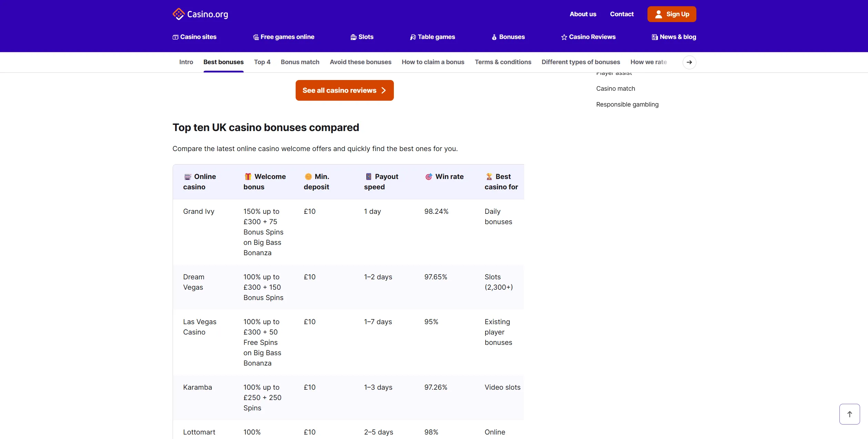Open the Slots menu
The image size is (868, 439).
pos(362,37)
